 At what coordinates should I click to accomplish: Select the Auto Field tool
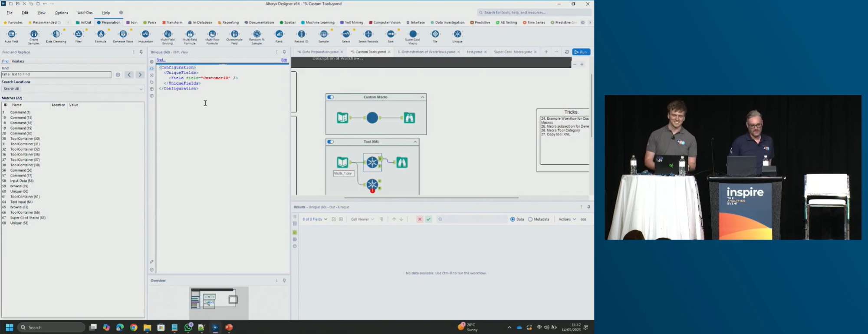11,36
